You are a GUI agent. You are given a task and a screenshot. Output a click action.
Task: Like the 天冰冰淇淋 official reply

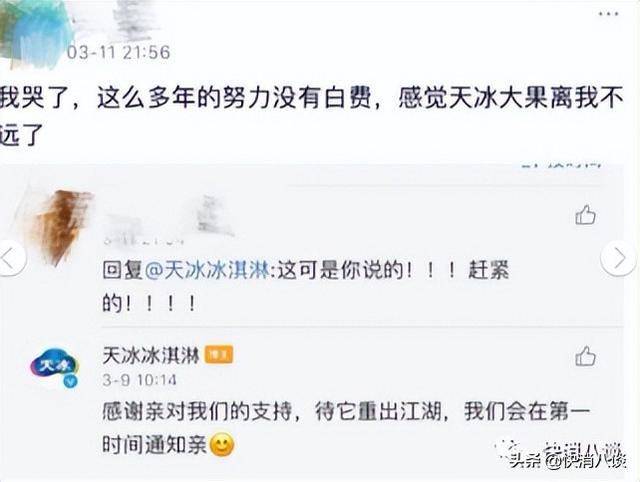pos(586,355)
